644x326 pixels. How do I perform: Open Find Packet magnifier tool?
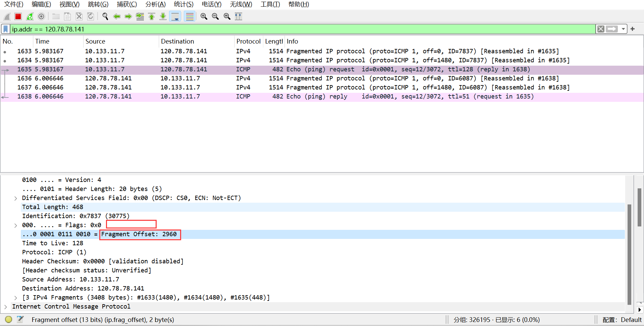tap(105, 16)
